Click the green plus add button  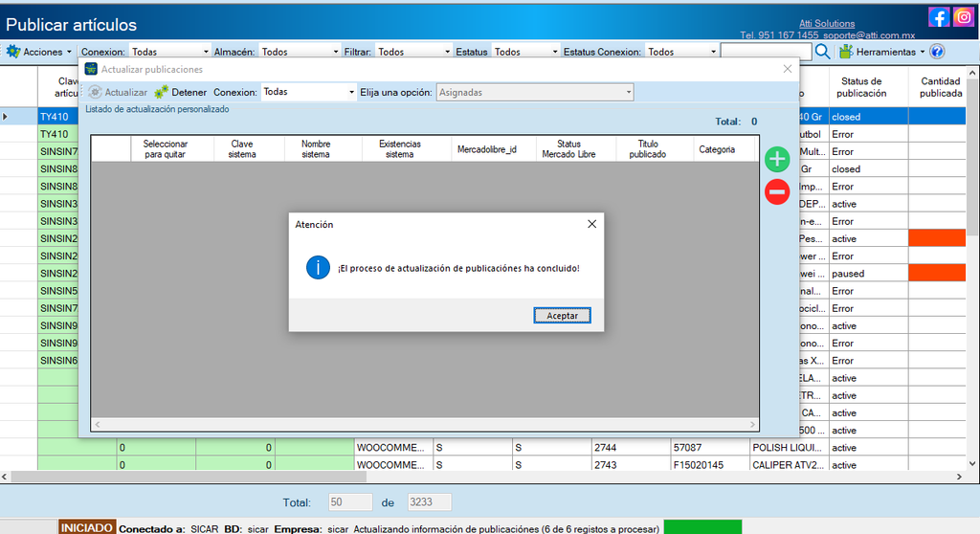click(x=777, y=160)
